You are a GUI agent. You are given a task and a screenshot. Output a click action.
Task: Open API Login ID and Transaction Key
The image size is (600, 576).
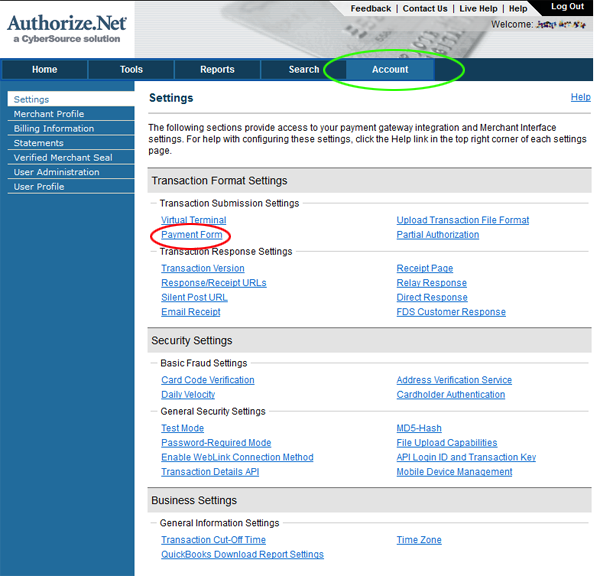pyautogui.click(x=466, y=457)
